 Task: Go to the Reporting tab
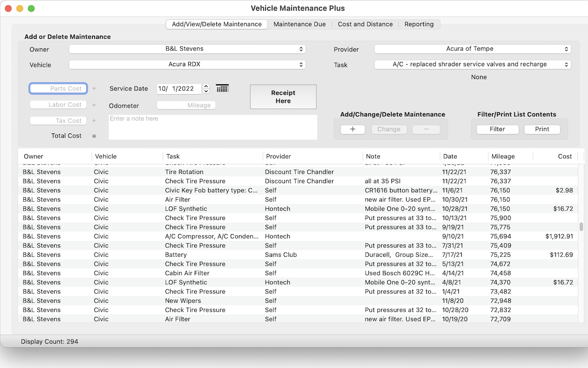click(419, 24)
